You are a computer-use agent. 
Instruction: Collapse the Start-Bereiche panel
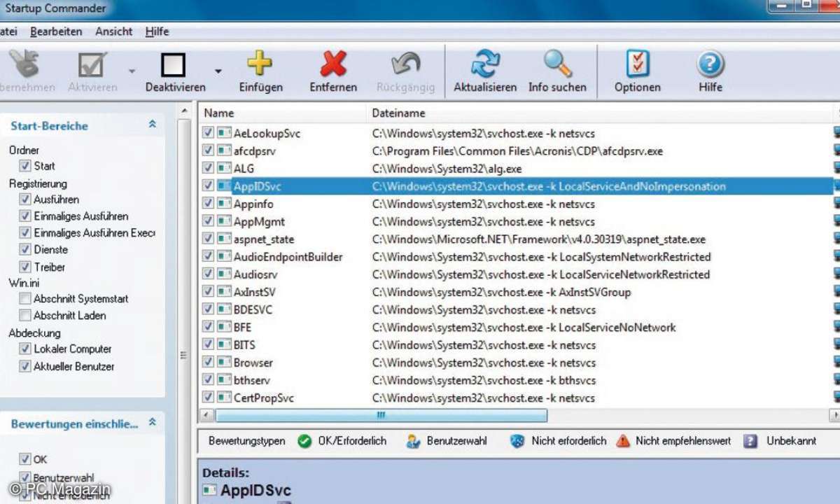(x=152, y=125)
